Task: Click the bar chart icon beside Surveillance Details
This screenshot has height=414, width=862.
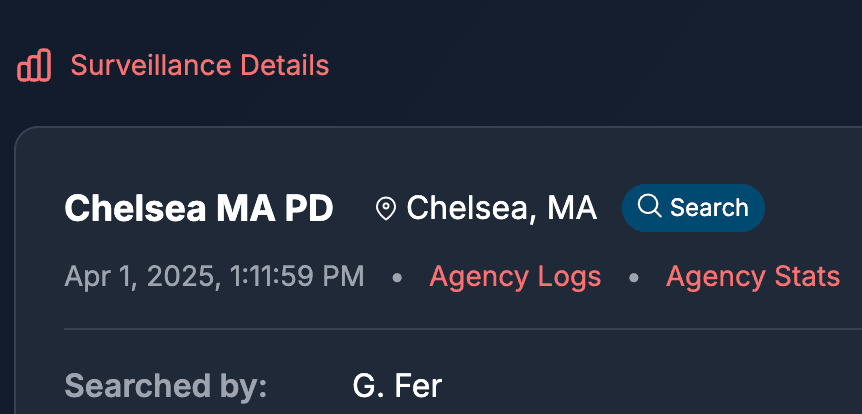Action: point(34,66)
